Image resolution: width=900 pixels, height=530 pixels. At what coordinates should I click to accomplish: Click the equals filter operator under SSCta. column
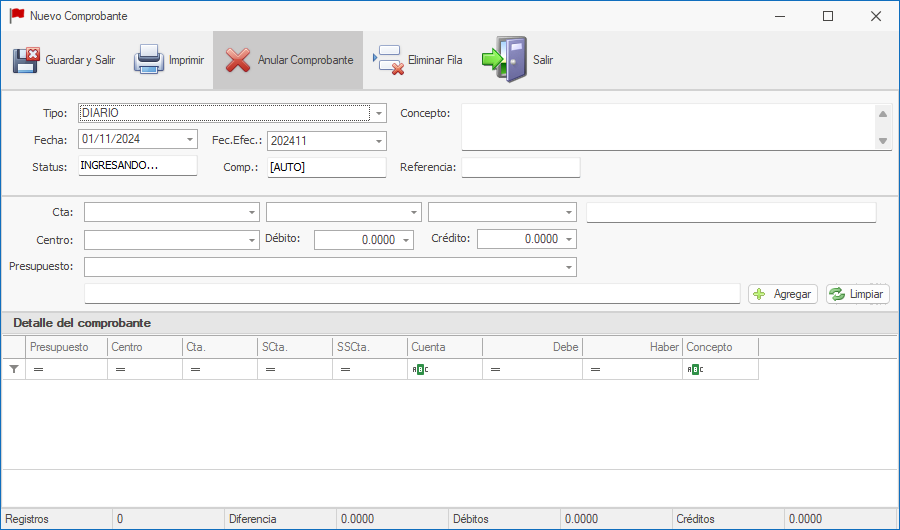pos(346,369)
